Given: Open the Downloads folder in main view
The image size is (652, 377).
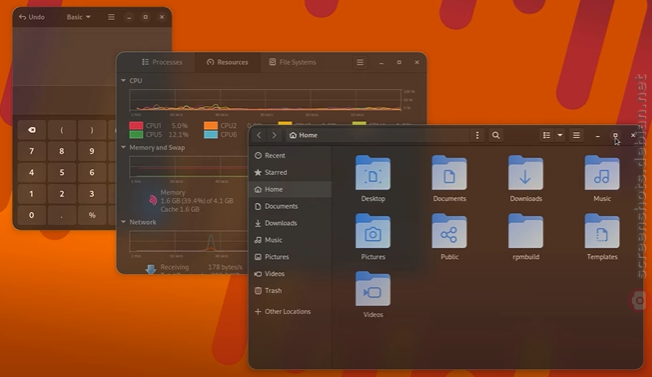Looking at the screenshot, I should [526, 173].
